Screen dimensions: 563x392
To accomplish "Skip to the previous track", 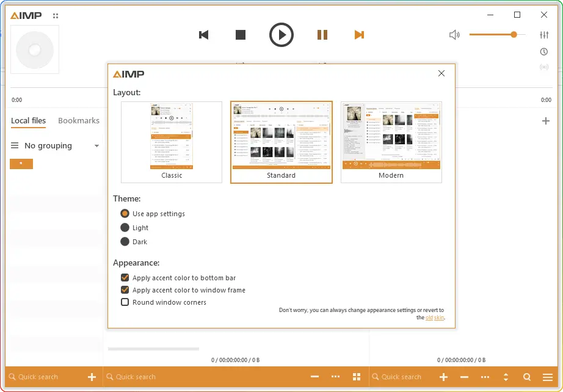I will click(x=204, y=35).
